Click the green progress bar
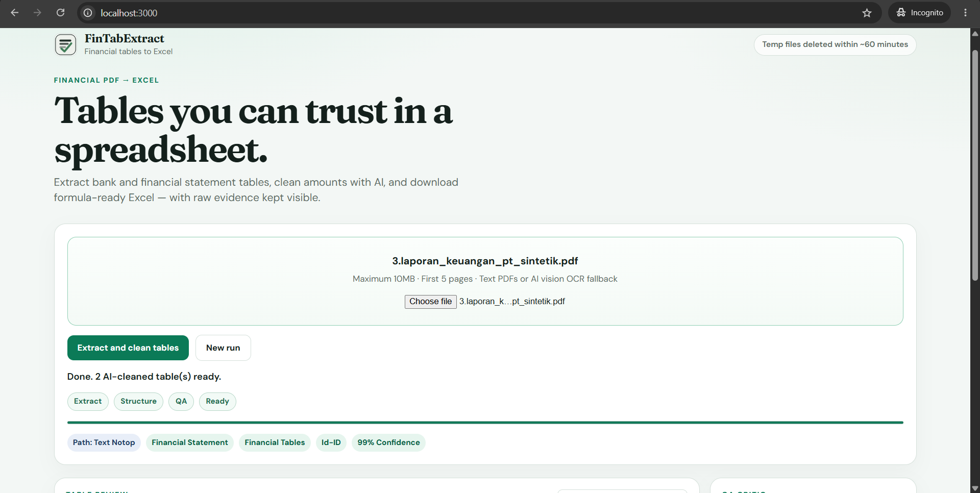 point(485,423)
